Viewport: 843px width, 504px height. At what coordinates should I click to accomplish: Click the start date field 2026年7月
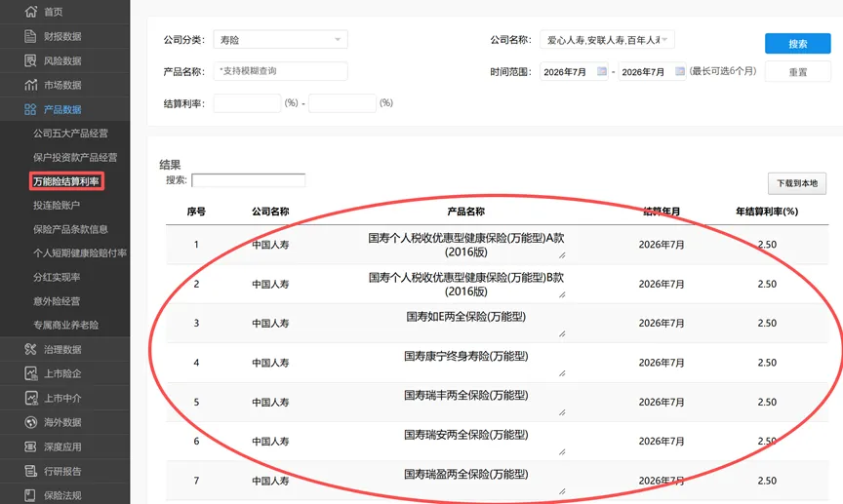(x=574, y=71)
